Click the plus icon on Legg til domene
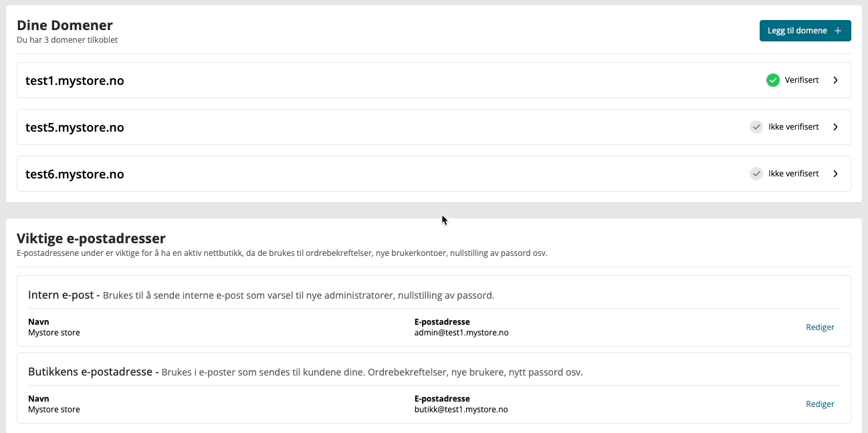Viewport: 868px width, 433px height. [838, 31]
